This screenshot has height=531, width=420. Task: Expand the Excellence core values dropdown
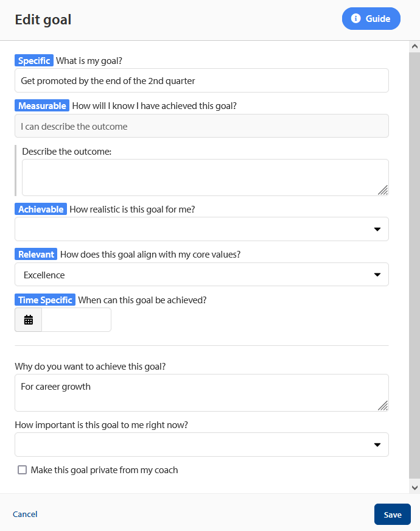click(x=201, y=275)
